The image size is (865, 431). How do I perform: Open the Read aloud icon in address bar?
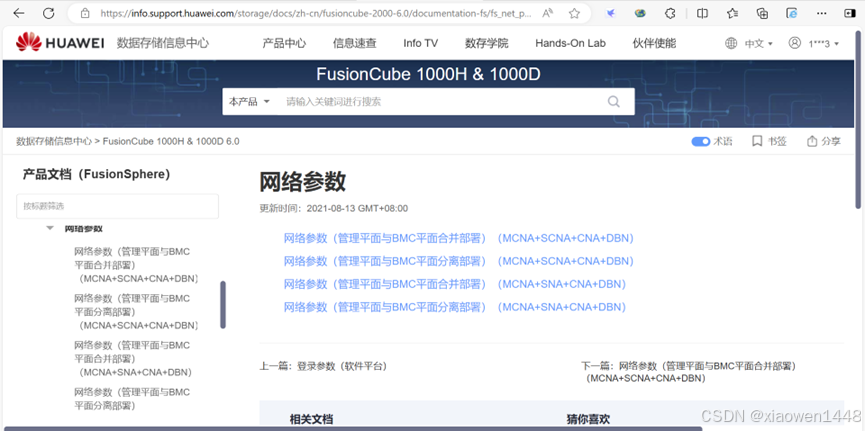[x=547, y=13]
